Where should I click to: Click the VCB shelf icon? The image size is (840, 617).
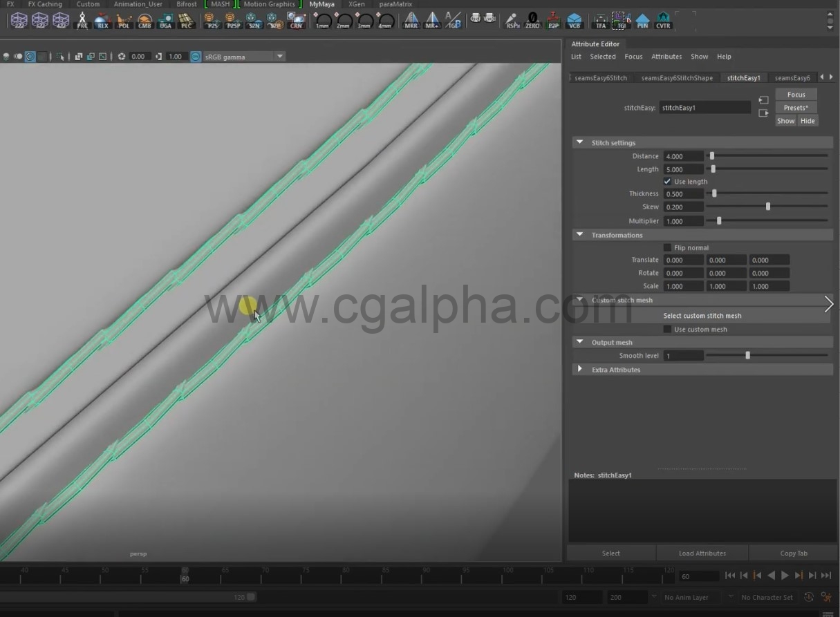point(574,21)
